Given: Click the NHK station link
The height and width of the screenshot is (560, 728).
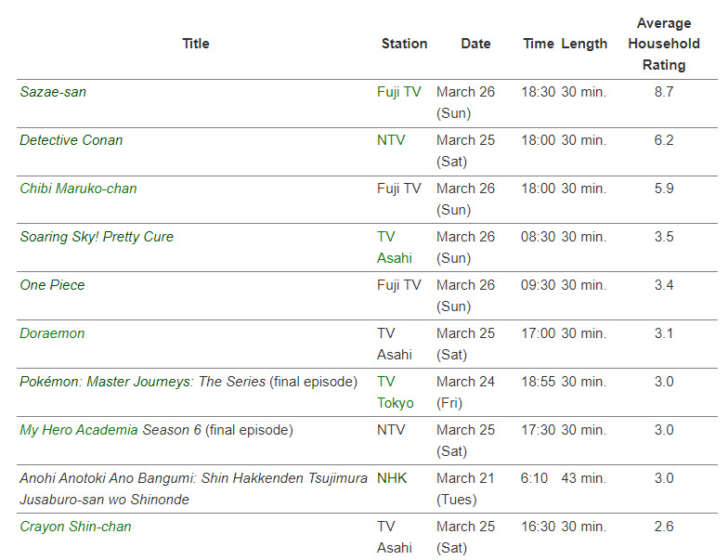Looking at the screenshot, I should tap(392, 478).
